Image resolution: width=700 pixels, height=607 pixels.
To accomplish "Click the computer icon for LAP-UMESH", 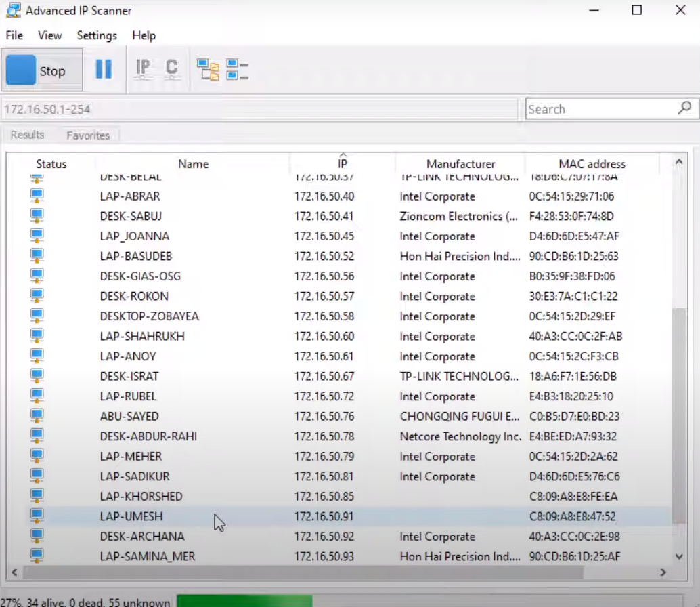I will coord(37,516).
